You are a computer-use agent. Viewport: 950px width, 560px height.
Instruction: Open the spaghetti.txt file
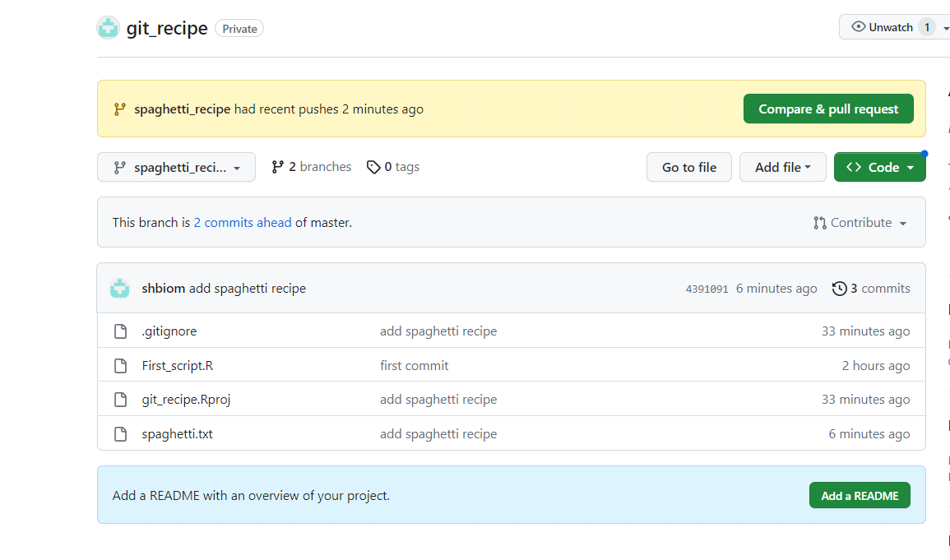click(177, 434)
